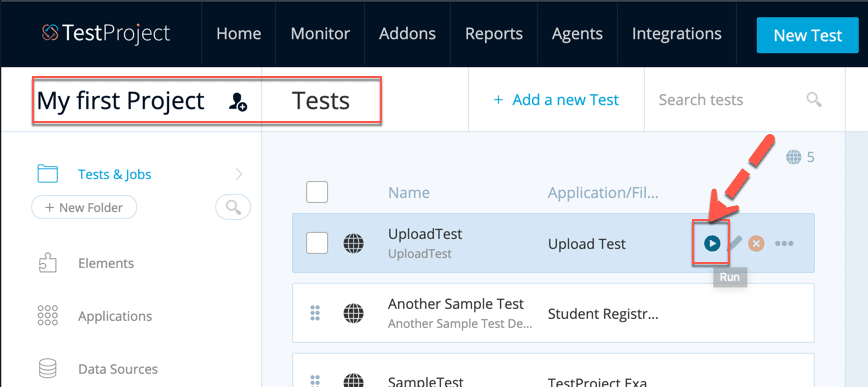Open more options for UploadTest
The image size is (868, 387).
click(x=784, y=243)
